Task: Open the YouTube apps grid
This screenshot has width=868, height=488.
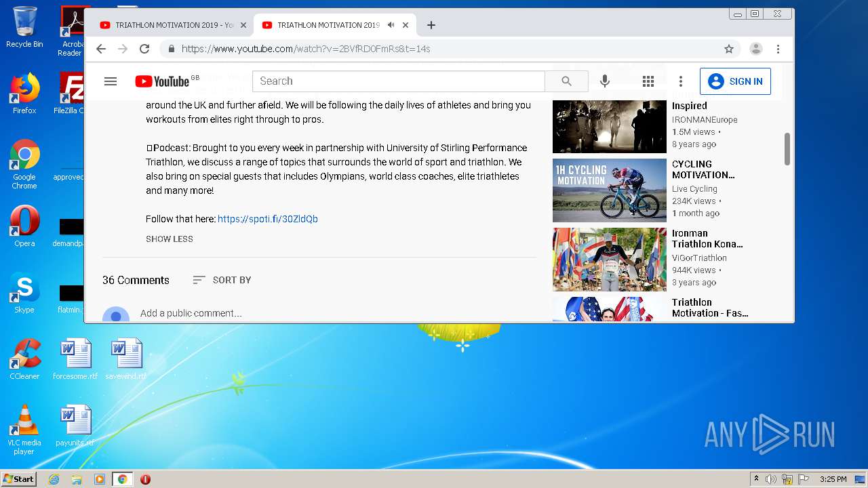Action: 648,81
